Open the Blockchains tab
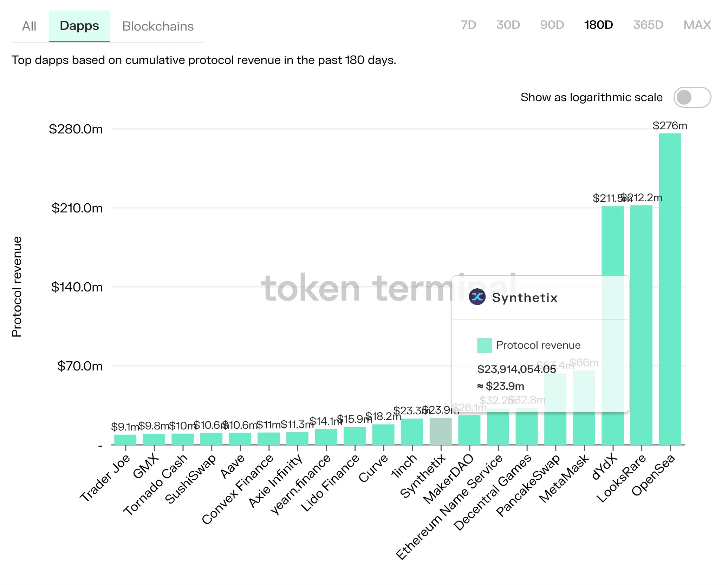The width and height of the screenshot is (728, 585). 158,26
